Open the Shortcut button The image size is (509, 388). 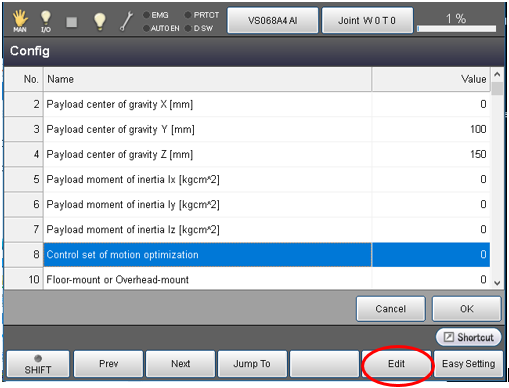coord(469,337)
